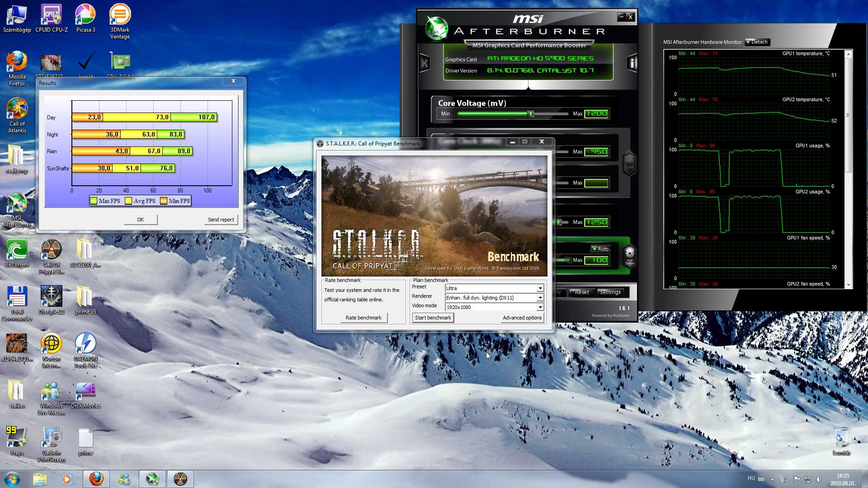Click the Afterburner 'K' side button
The width and height of the screenshot is (868, 488).
(425, 63)
